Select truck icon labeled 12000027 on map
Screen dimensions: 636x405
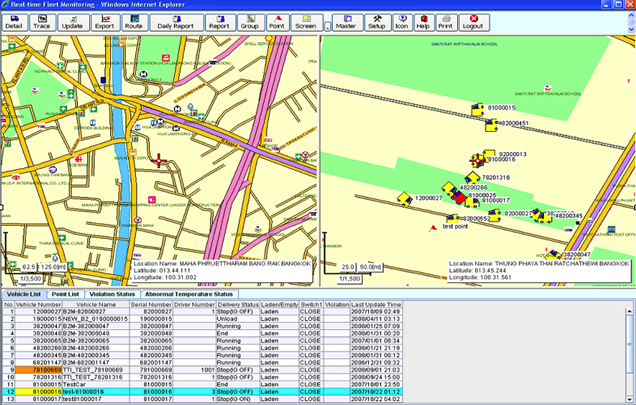[404, 199]
